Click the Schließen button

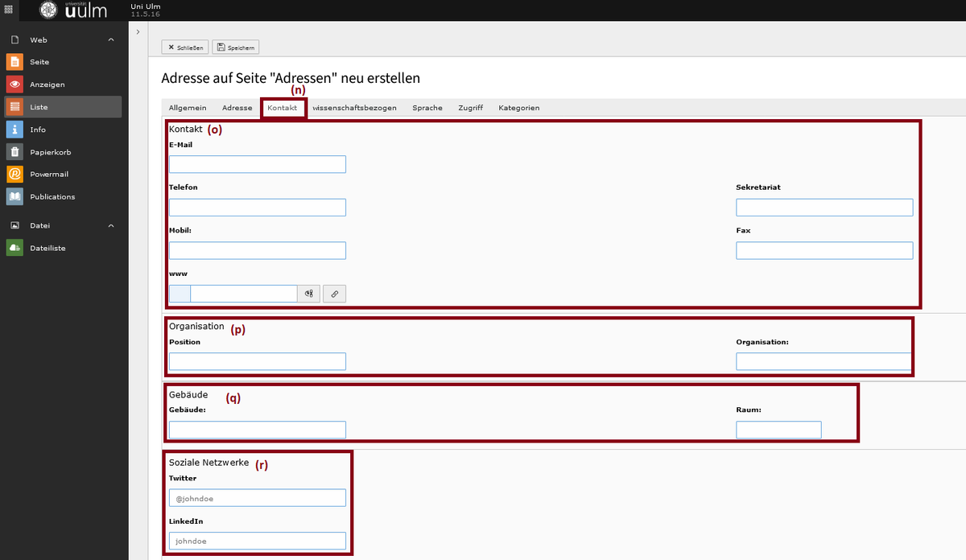tap(185, 47)
